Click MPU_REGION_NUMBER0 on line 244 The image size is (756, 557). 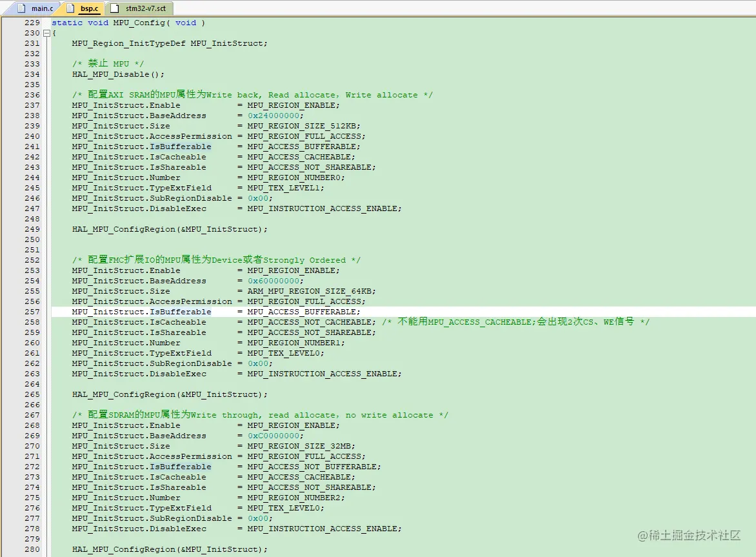294,177
